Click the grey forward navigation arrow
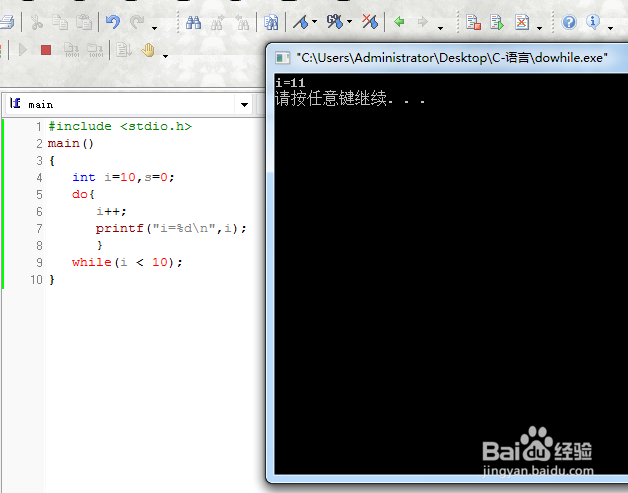This screenshot has height=493, width=628. [423, 22]
